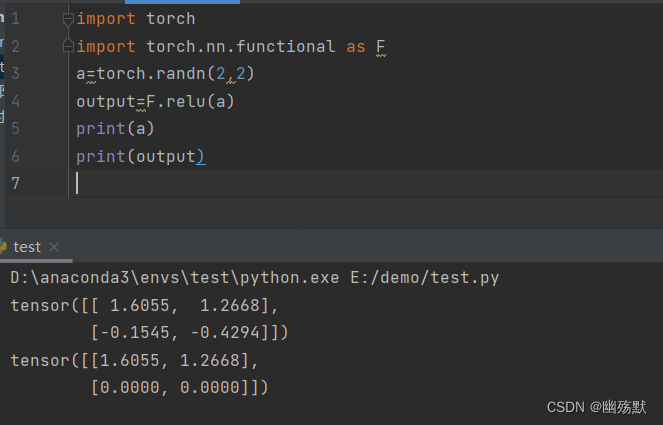The height and width of the screenshot is (425, 663).
Task: Place cursor on 'import torch' line
Action: tap(136, 19)
